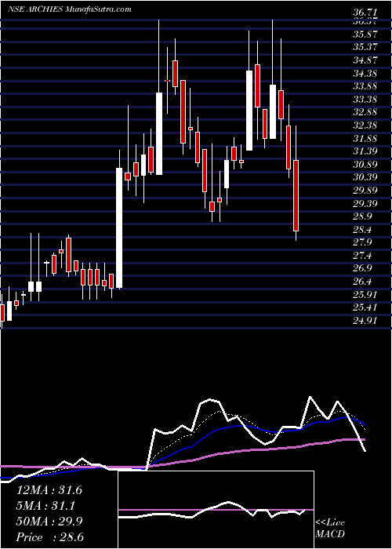This screenshot has width=392, height=549.
Task: Select the 35.87 price level label
Action: point(365,35)
